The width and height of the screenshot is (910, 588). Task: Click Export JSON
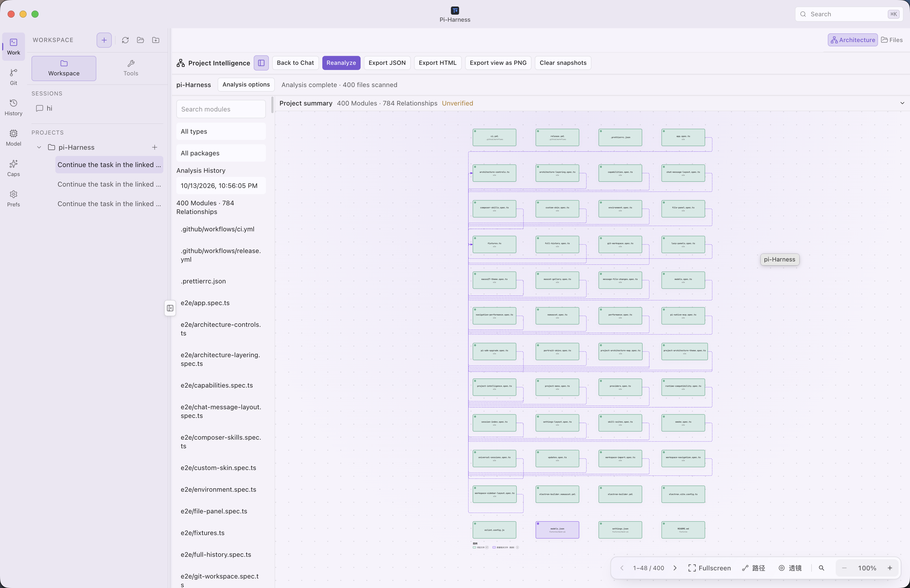387,63
